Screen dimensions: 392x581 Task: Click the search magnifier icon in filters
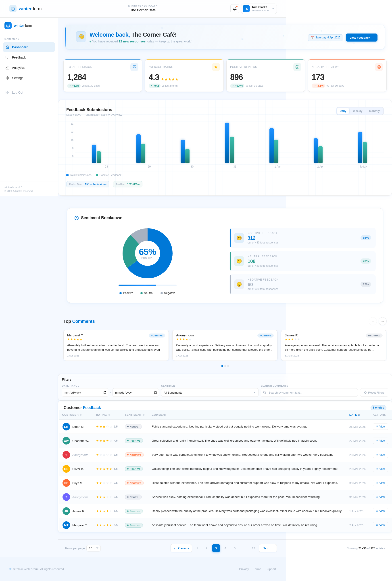264,392
